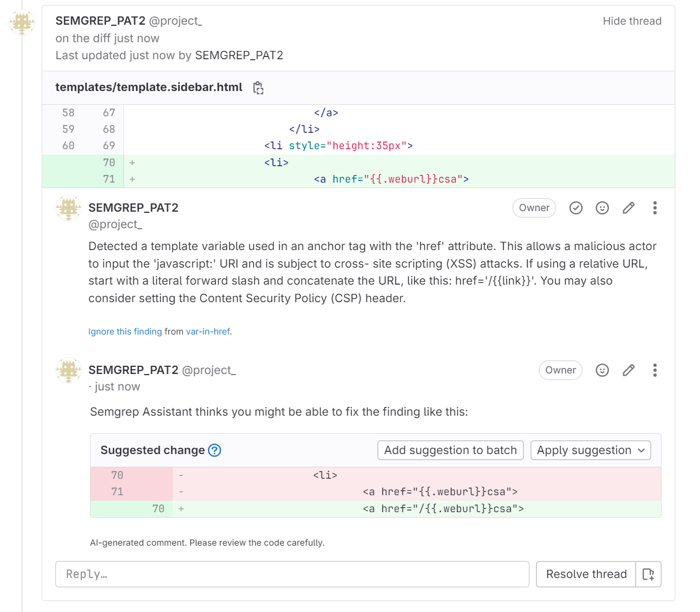This screenshot has height=612, width=700.
Task: Click Ignore this finding link
Action: [125, 331]
